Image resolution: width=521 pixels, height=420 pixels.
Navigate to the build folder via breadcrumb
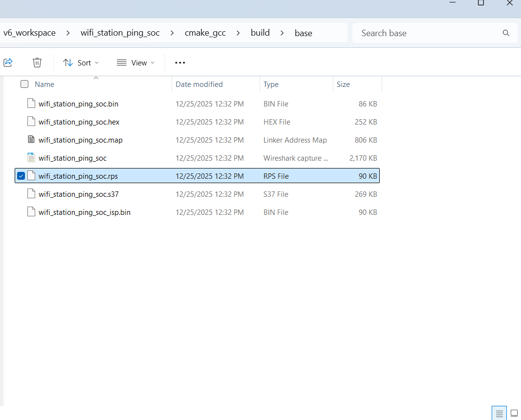click(x=260, y=33)
